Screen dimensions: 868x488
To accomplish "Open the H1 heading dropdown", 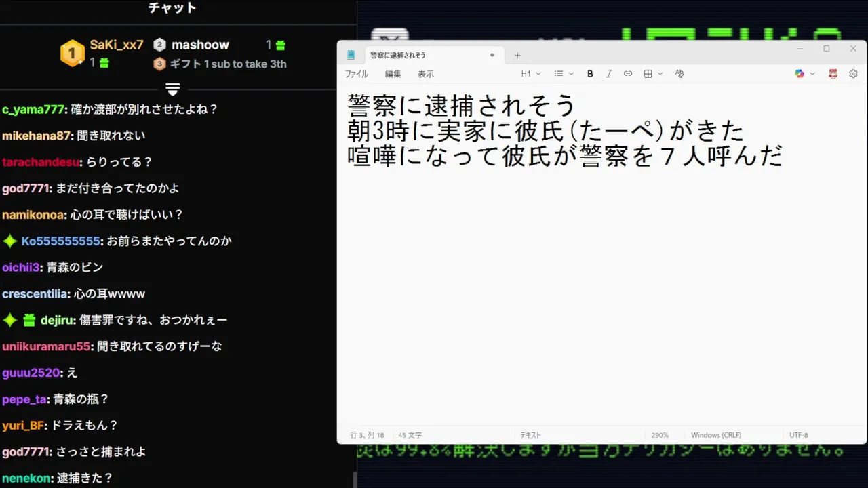I will coord(531,74).
